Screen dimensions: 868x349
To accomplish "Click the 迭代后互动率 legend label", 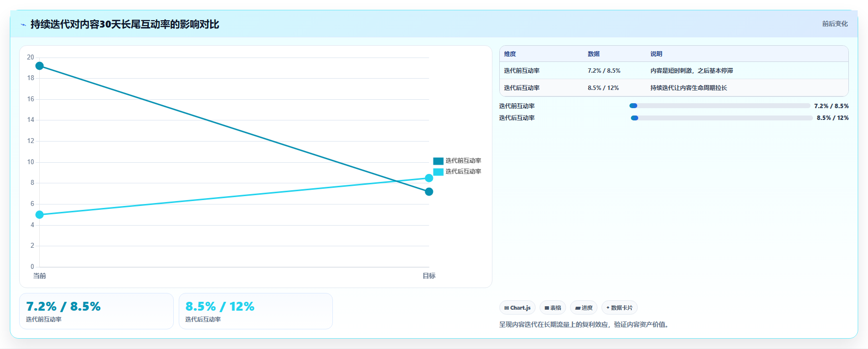I will pyautogui.click(x=463, y=172).
